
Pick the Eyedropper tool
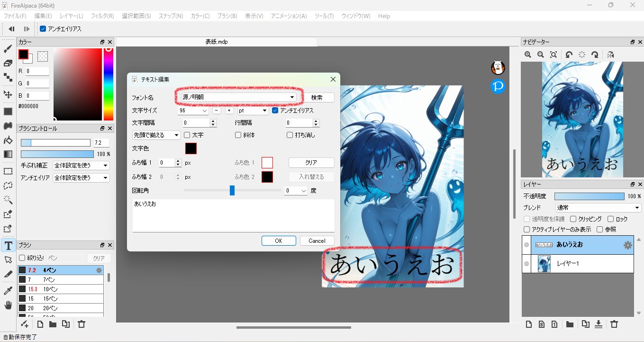tap(8, 290)
